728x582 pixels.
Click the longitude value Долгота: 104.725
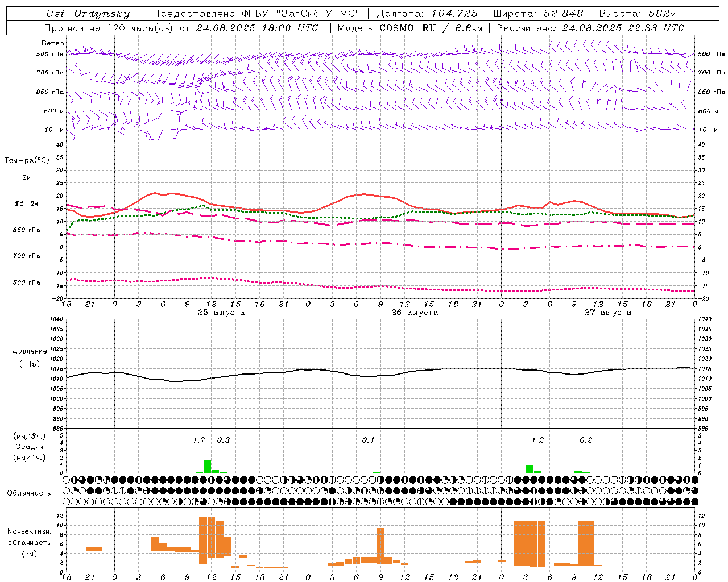(427, 14)
